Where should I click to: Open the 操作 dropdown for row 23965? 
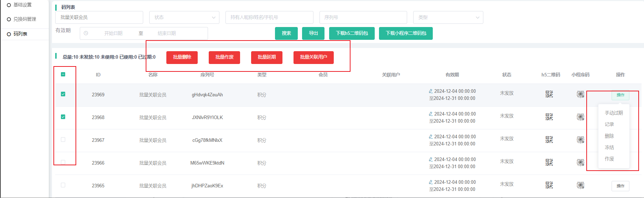click(x=620, y=186)
